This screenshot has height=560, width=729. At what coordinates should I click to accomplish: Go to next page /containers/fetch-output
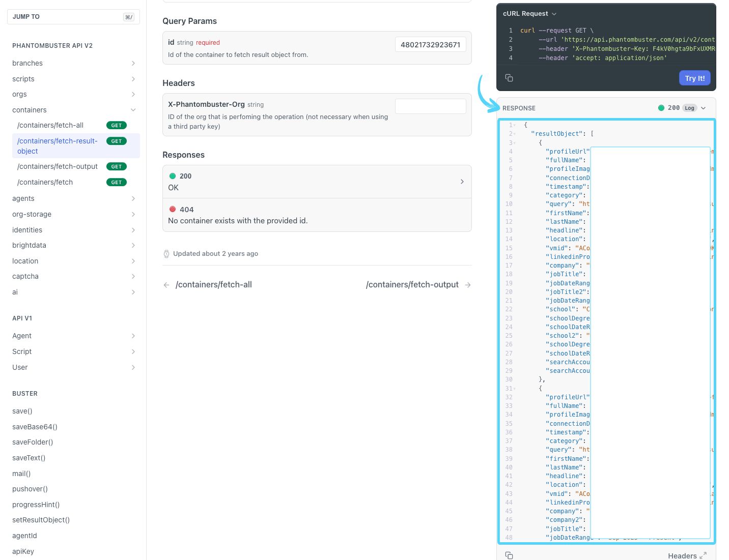coord(418,285)
